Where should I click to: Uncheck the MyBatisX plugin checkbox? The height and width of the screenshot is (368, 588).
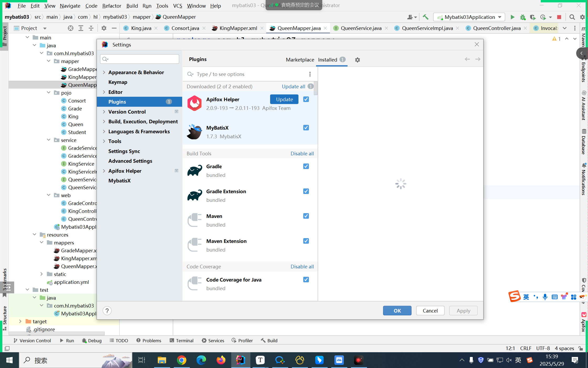[x=306, y=128]
